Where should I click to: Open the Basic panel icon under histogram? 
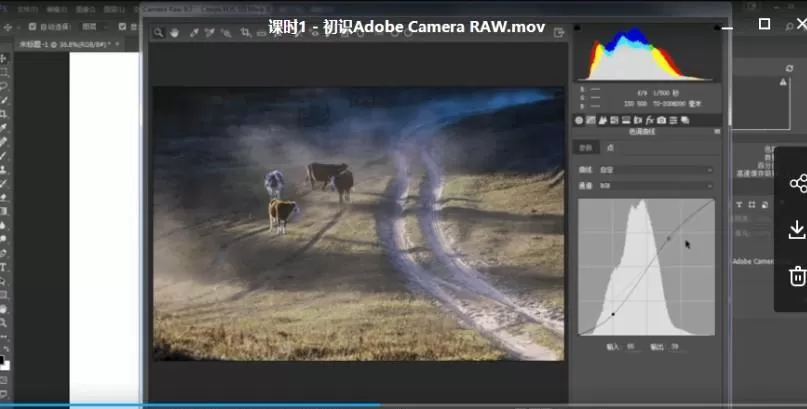tap(579, 120)
